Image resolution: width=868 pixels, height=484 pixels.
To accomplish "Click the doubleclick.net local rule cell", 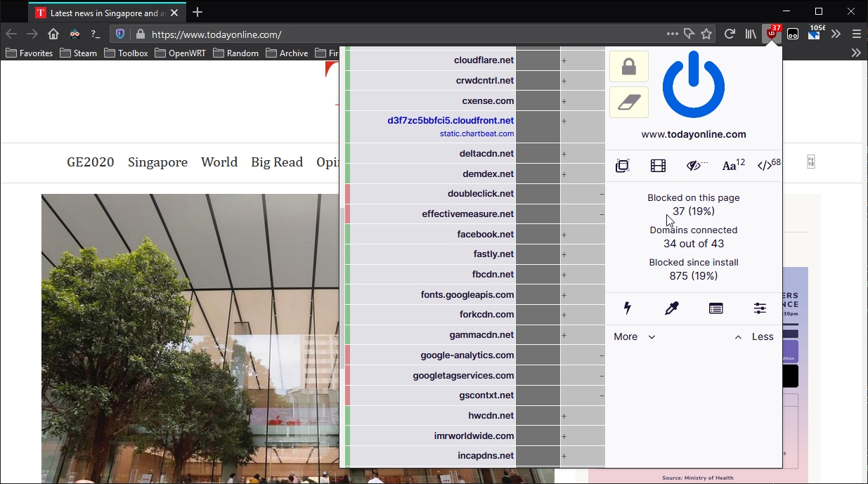I will click(x=583, y=194).
